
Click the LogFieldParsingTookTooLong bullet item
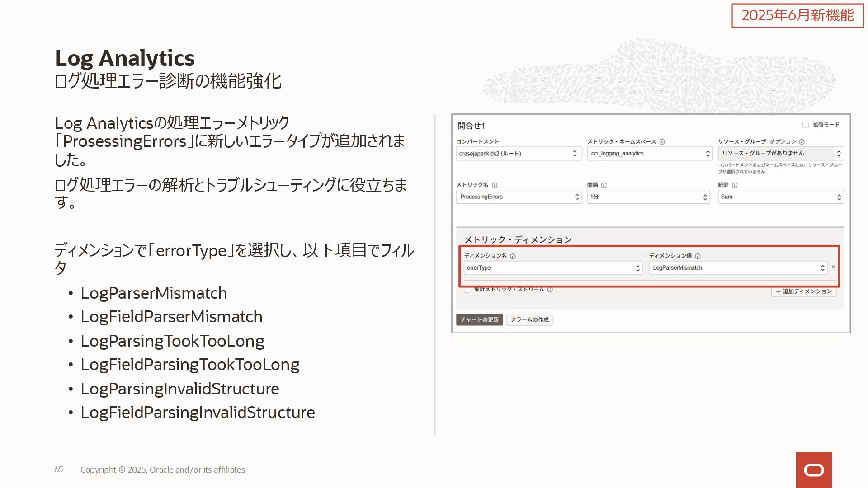190,365
